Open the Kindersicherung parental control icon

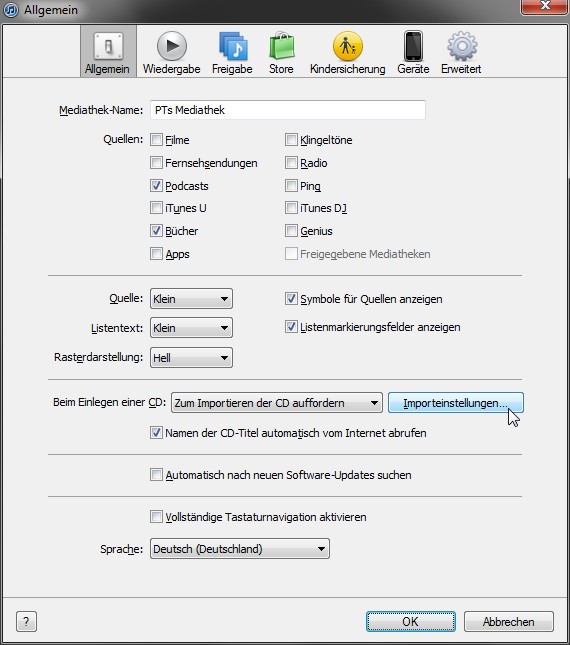click(x=348, y=46)
